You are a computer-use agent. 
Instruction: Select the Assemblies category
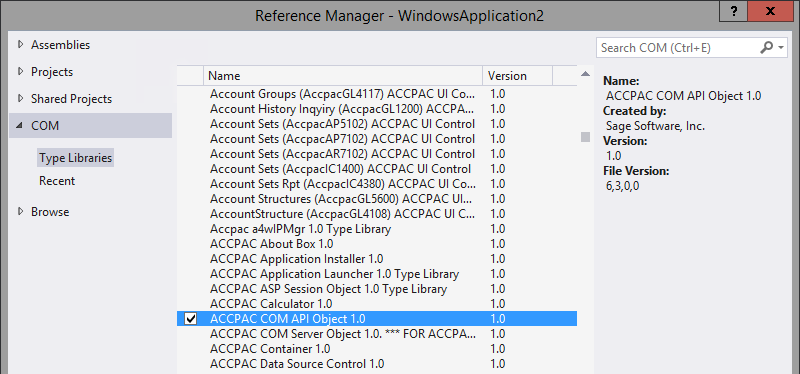point(60,45)
